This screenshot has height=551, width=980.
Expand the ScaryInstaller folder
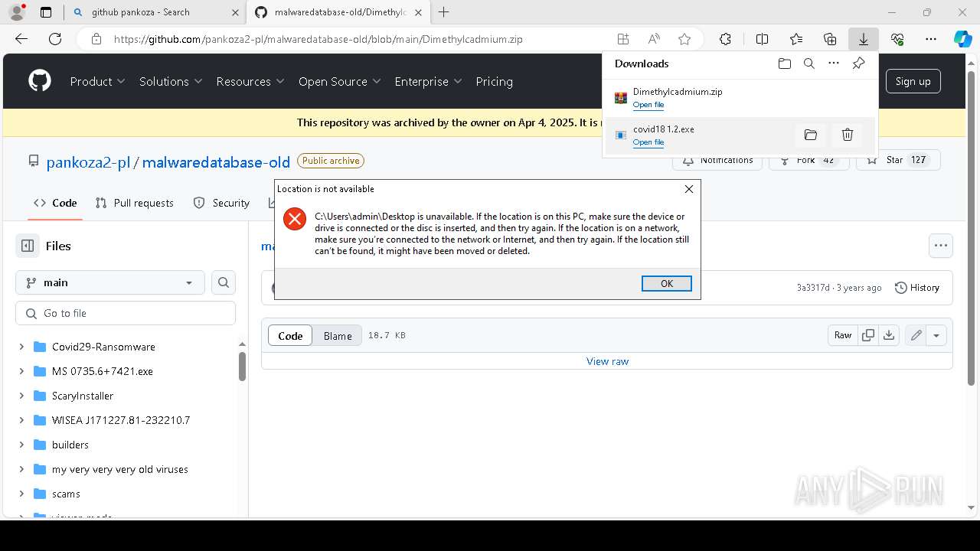coord(21,396)
